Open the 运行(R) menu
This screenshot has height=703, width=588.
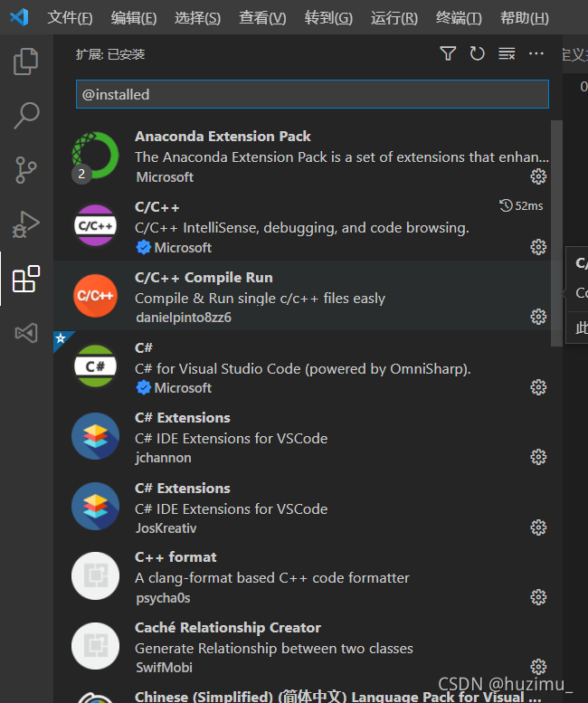(x=394, y=18)
